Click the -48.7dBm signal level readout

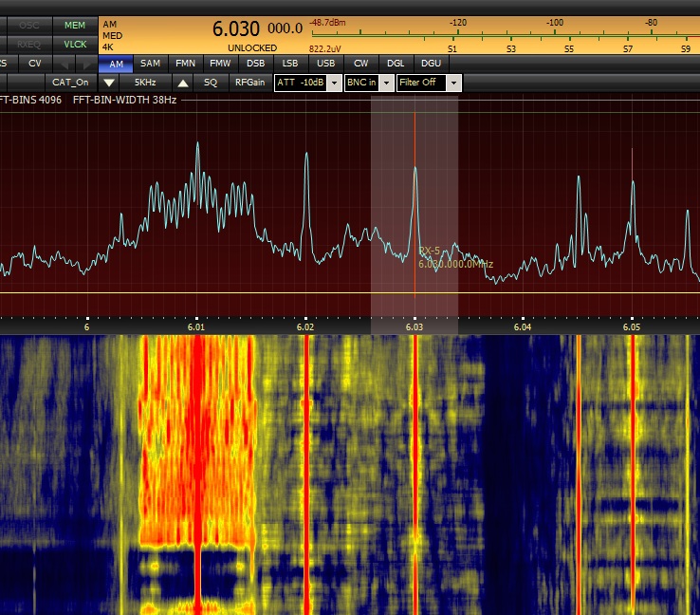[x=327, y=23]
